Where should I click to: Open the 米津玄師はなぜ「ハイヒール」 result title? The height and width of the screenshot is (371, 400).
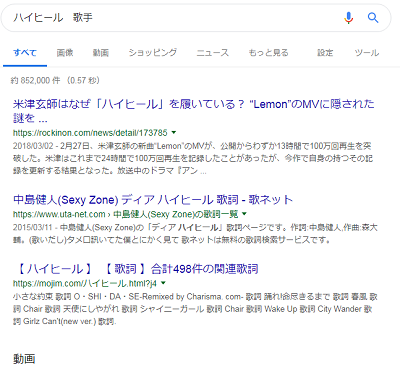coord(193,111)
